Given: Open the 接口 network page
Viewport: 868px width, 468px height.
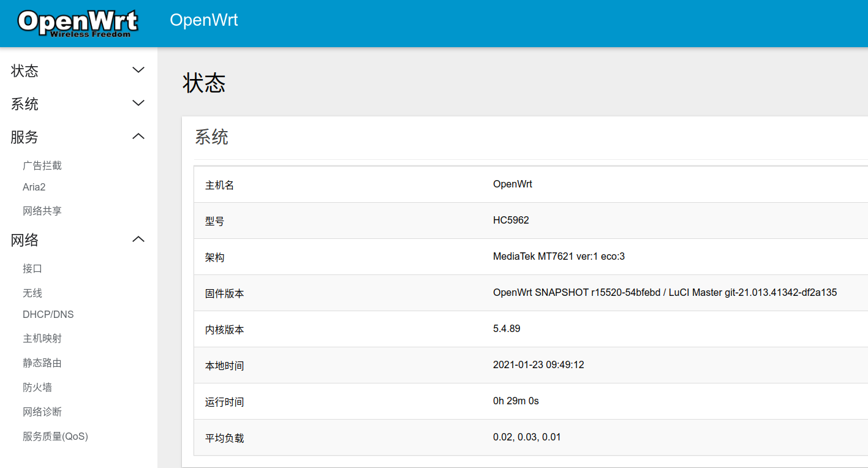Looking at the screenshot, I should pos(32,268).
